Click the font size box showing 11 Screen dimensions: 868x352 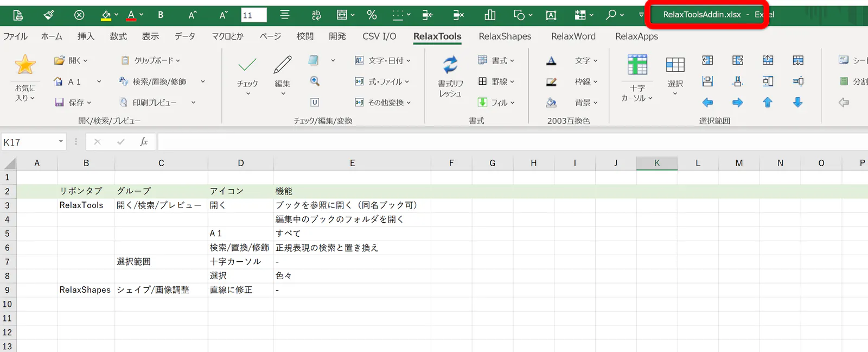[254, 15]
